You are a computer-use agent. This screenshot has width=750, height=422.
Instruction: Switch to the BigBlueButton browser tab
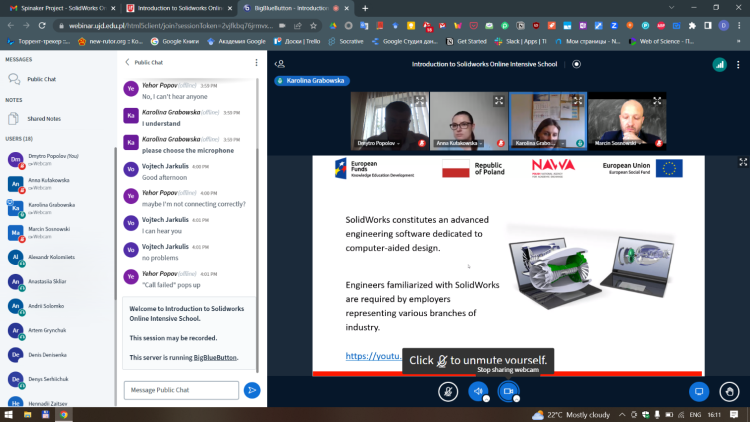292,8
